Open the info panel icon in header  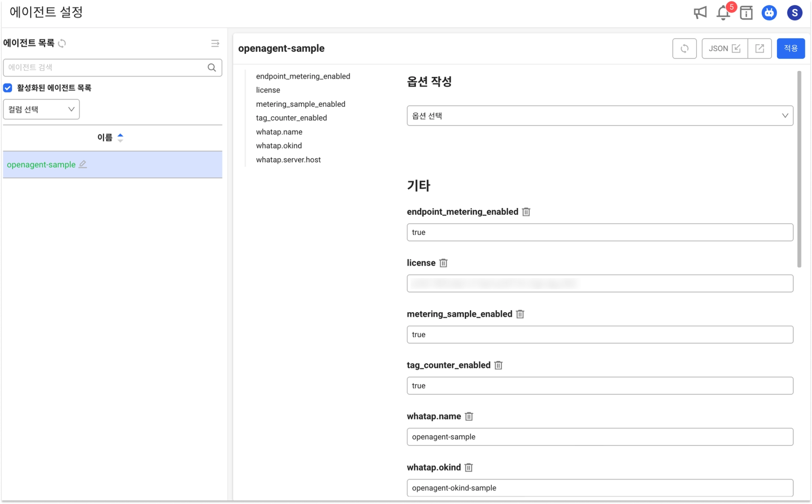746,13
